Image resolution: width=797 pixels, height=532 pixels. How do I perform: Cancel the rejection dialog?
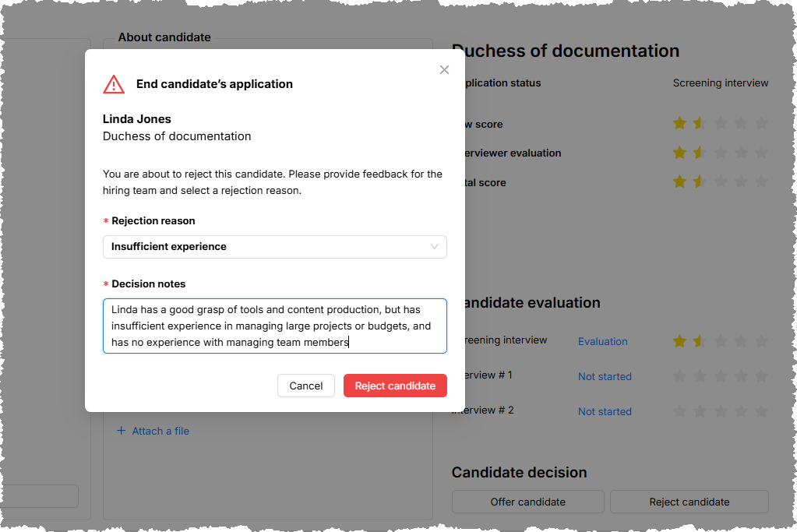[306, 386]
